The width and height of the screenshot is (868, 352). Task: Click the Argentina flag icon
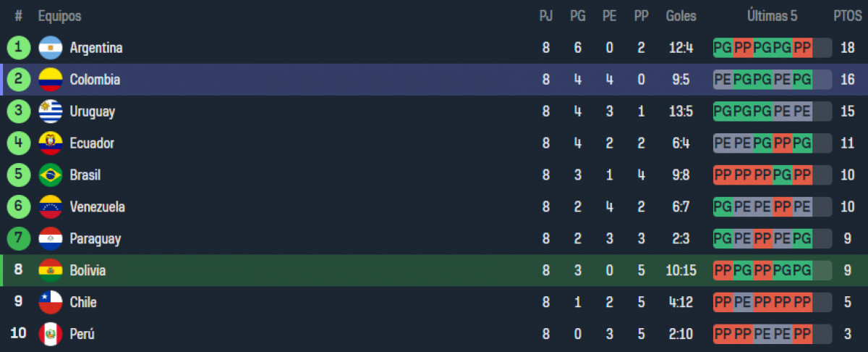tap(51, 48)
